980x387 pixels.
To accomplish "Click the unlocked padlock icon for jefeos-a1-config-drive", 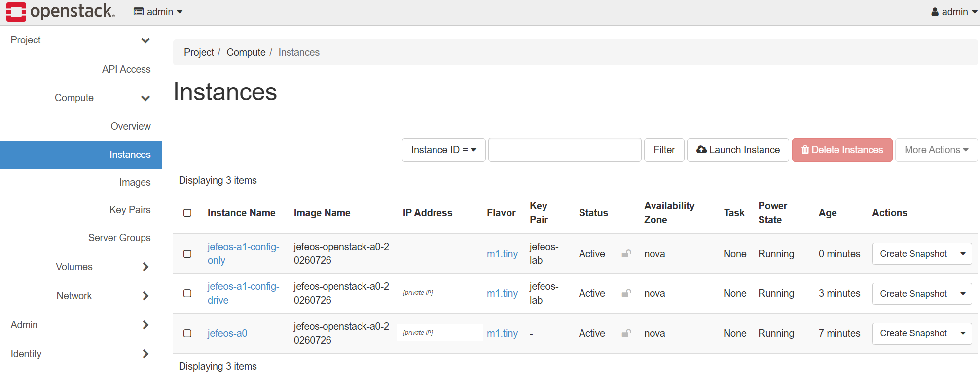I will pos(626,293).
